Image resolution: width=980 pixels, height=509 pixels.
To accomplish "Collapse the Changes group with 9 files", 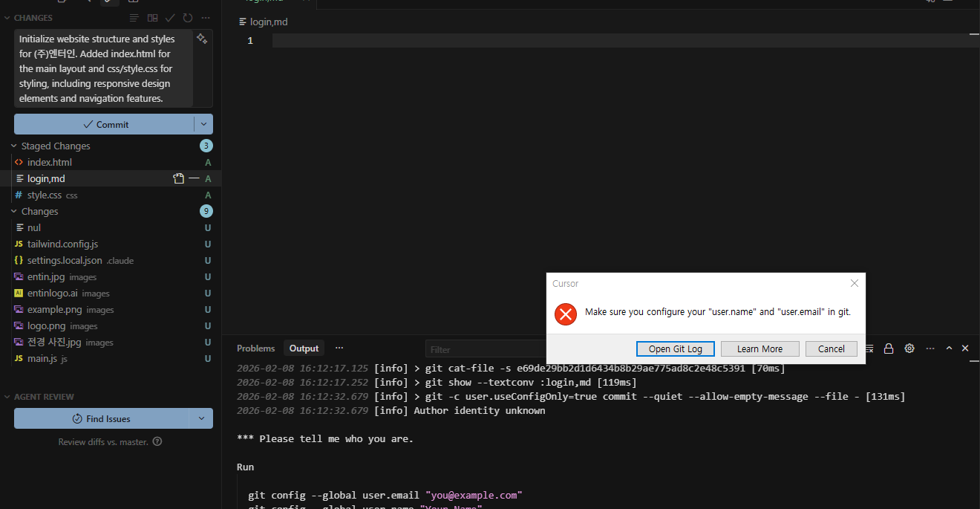I will [x=13, y=211].
